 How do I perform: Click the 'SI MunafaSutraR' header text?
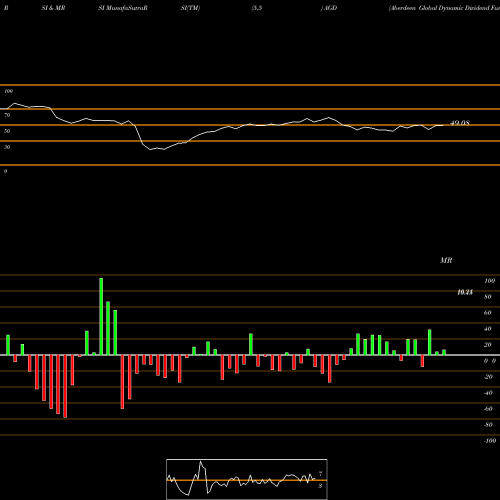[123, 8]
